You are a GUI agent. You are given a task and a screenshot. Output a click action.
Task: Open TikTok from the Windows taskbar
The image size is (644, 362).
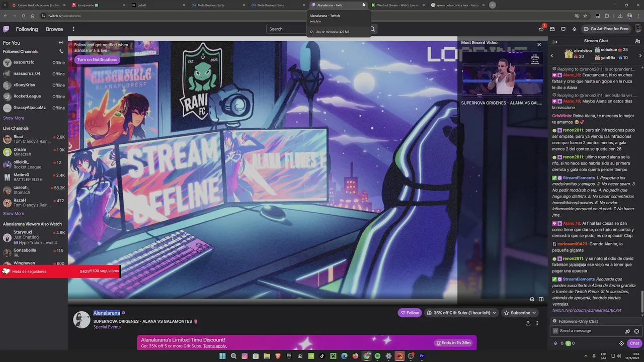[x=322, y=356]
